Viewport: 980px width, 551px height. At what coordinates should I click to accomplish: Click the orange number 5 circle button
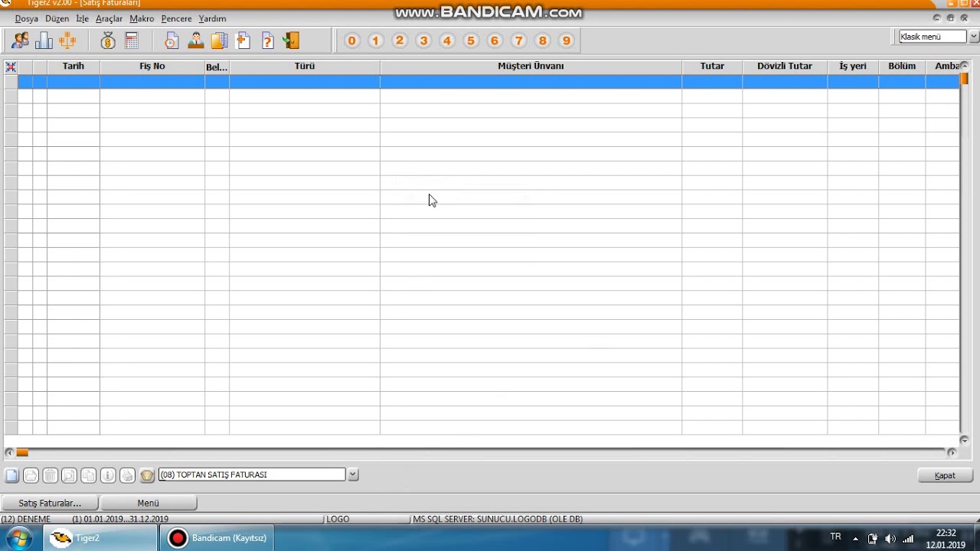(x=471, y=41)
